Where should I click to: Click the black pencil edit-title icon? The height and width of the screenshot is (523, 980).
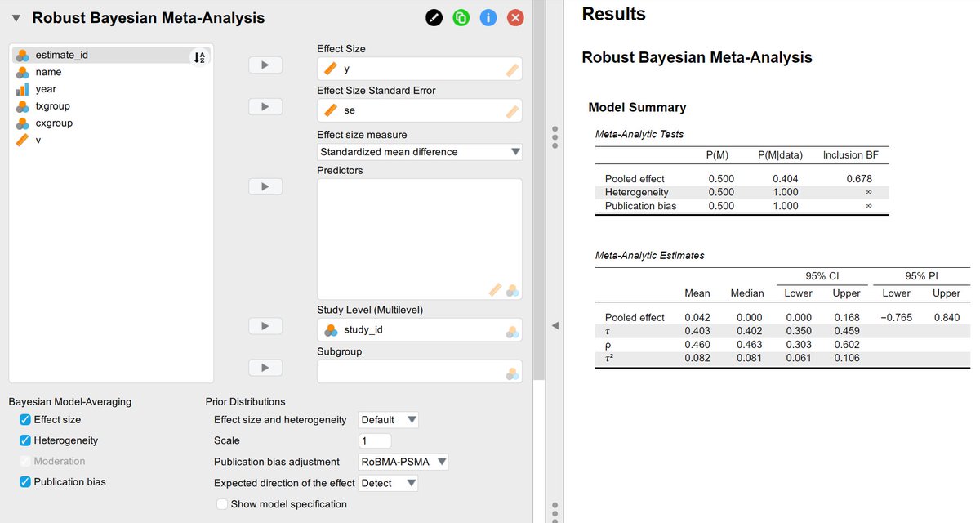click(434, 17)
